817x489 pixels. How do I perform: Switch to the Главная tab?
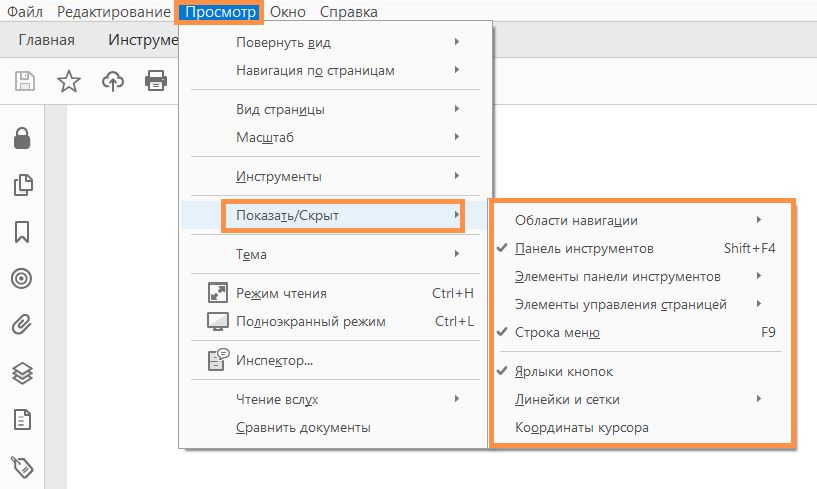46,40
